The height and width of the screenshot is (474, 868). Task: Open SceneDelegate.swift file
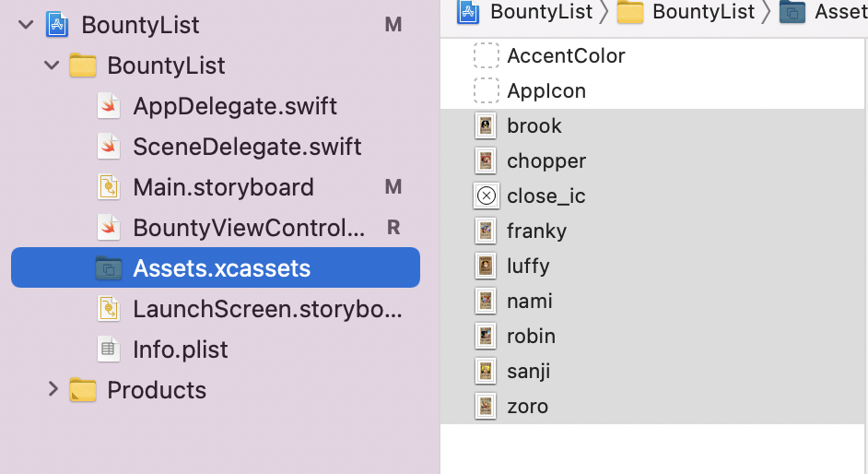click(247, 147)
